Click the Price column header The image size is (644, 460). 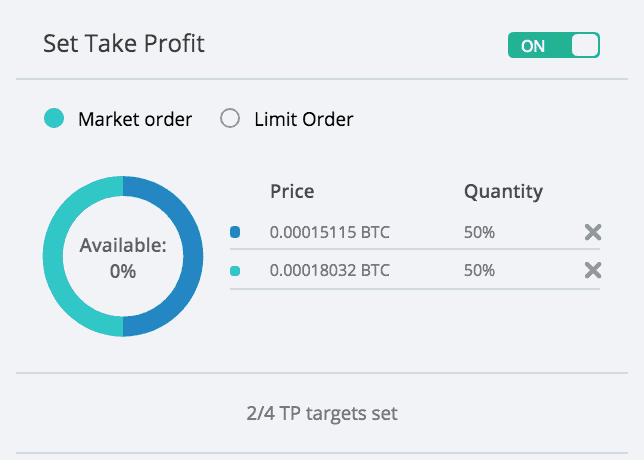tap(292, 191)
